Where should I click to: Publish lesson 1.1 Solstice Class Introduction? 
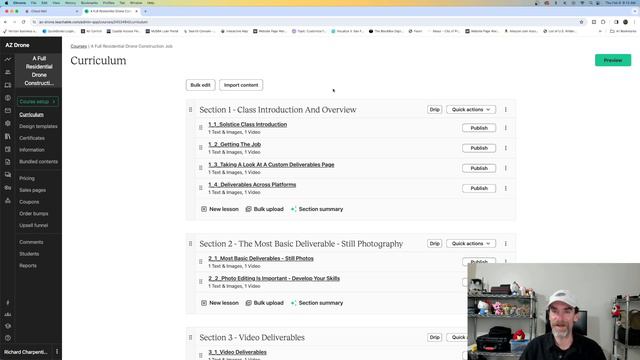(479, 128)
